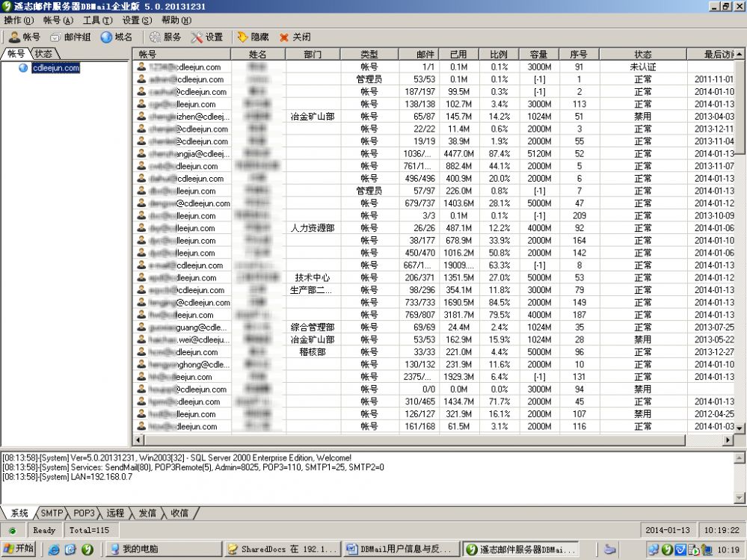Click user icon in row with sequence 113
Image resolution: width=747 pixels, height=560 pixels.
(x=141, y=104)
